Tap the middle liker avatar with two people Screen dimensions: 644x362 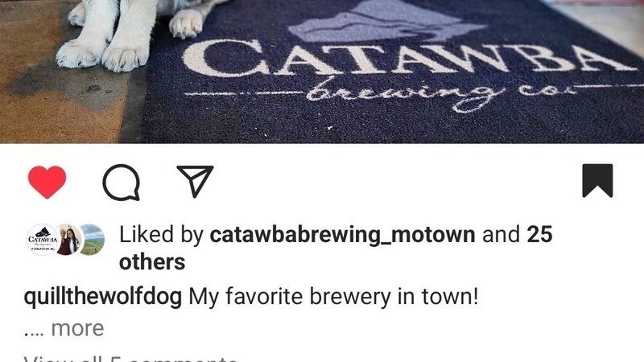pos(68,240)
